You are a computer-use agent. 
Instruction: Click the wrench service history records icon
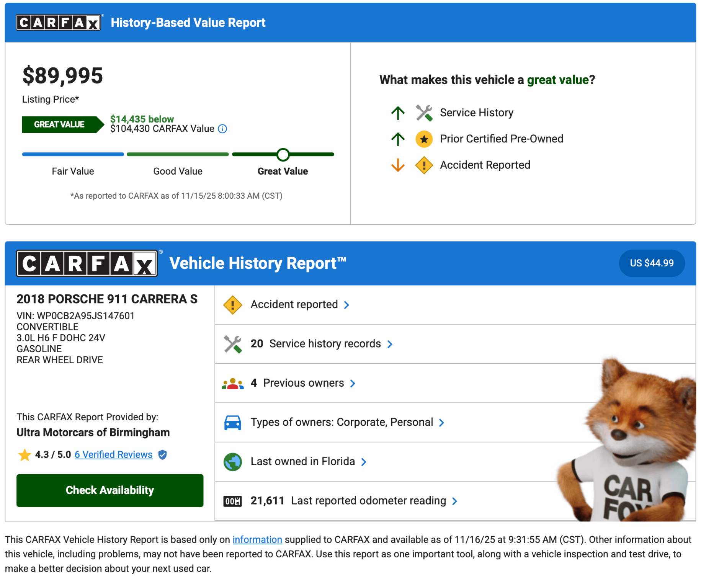click(x=232, y=344)
